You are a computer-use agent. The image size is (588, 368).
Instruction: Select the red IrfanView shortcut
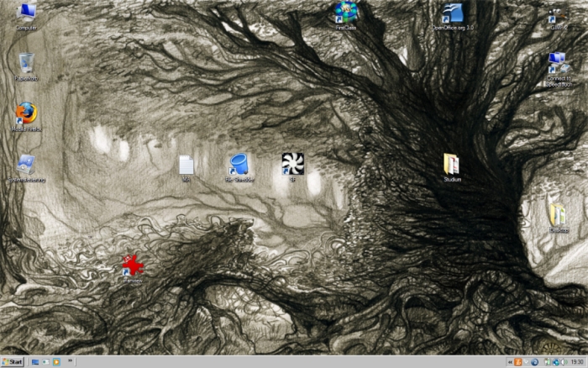(x=133, y=269)
